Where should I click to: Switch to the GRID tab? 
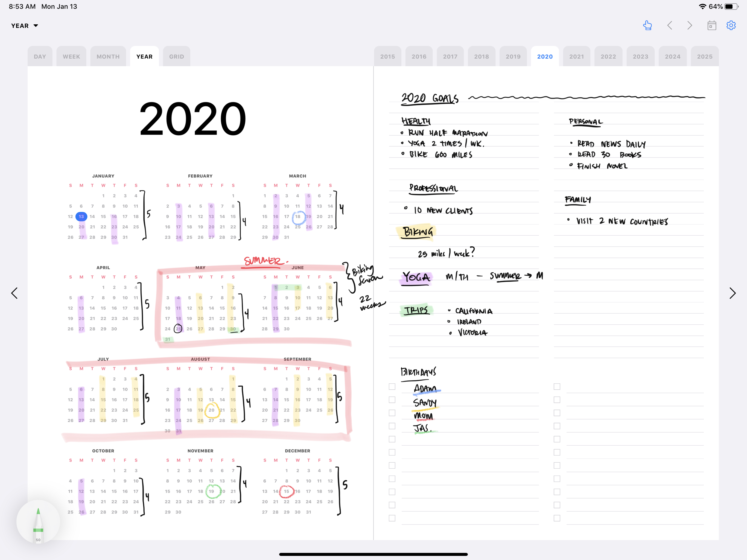coord(176,56)
